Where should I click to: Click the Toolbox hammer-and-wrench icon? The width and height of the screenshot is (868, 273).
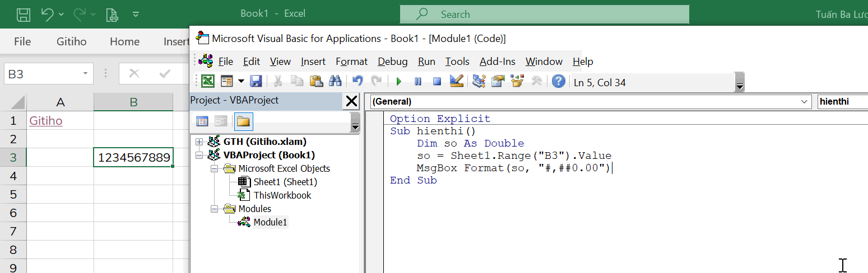(536, 82)
